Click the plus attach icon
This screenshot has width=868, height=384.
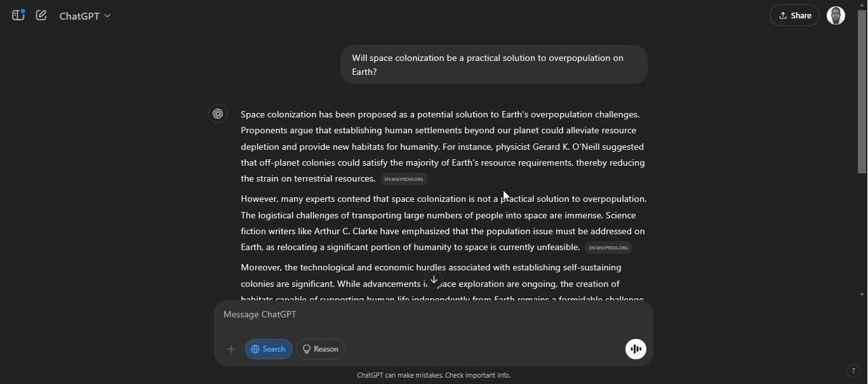click(x=231, y=349)
